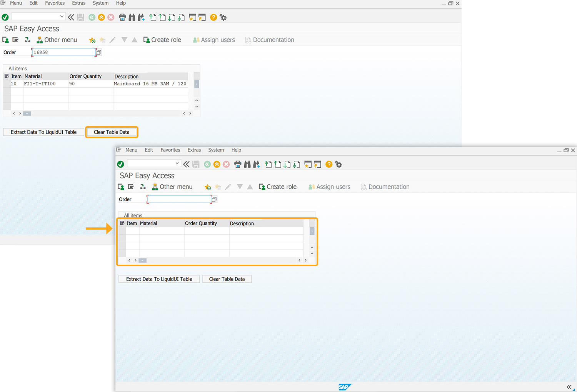Click First Page icon in back window
Image resolution: width=577 pixels, height=392 pixels.
[153, 17]
